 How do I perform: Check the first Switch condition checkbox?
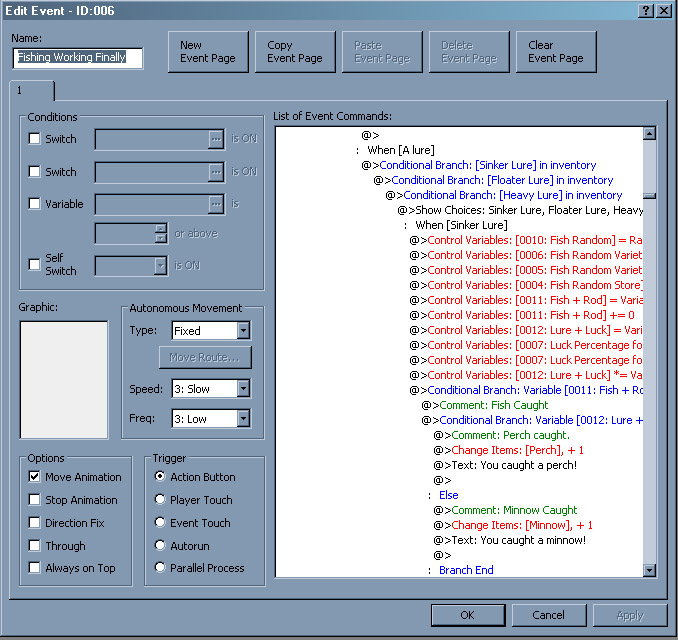35,139
